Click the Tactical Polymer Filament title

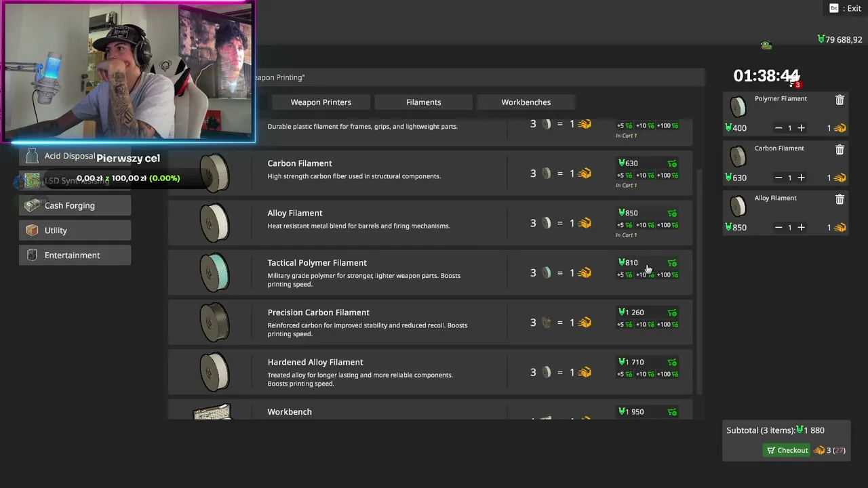[317, 263]
